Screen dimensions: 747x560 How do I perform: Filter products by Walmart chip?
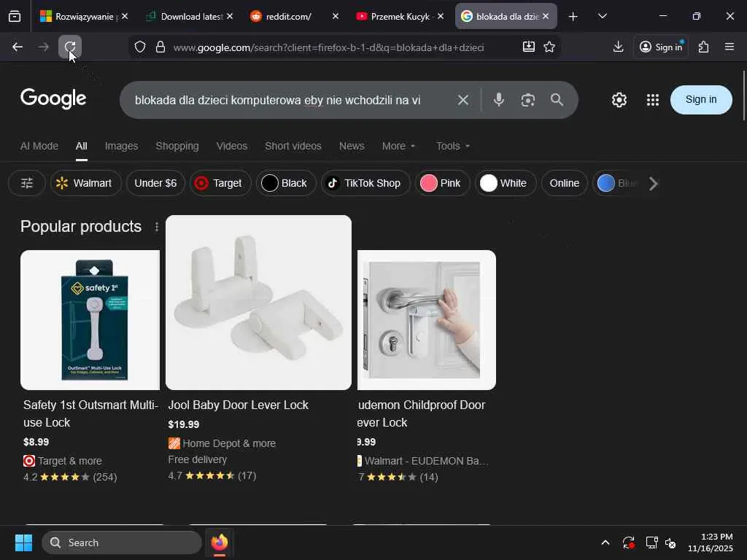(86, 183)
